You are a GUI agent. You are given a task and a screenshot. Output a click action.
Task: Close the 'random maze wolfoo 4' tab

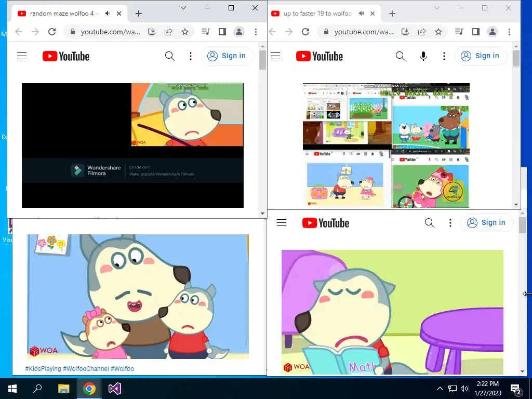point(119,14)
